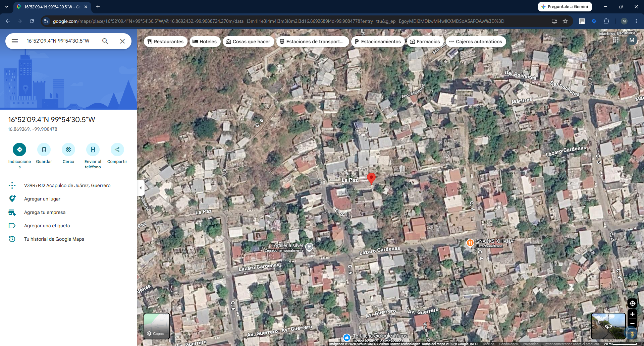This screenshot has height=346, width=644.
Task: Select Agregar una etiqueta
Action: (68, 226)
